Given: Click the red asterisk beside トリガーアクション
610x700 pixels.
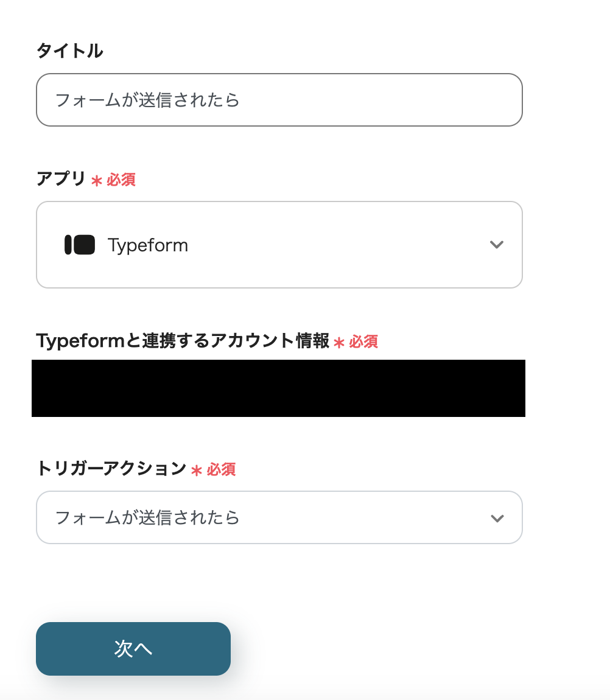Looking at the screenshot, I should 196,471.
